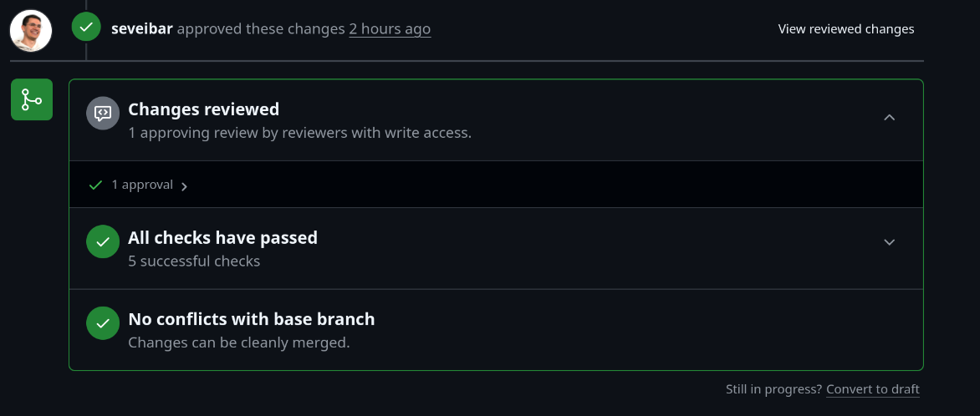Click the green check next to No conflicts

coord(103,323)
